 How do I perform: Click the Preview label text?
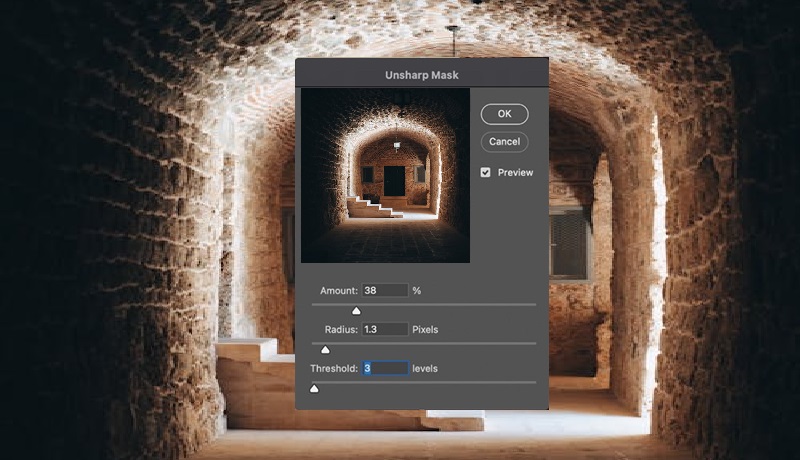[x=515, y=172]
